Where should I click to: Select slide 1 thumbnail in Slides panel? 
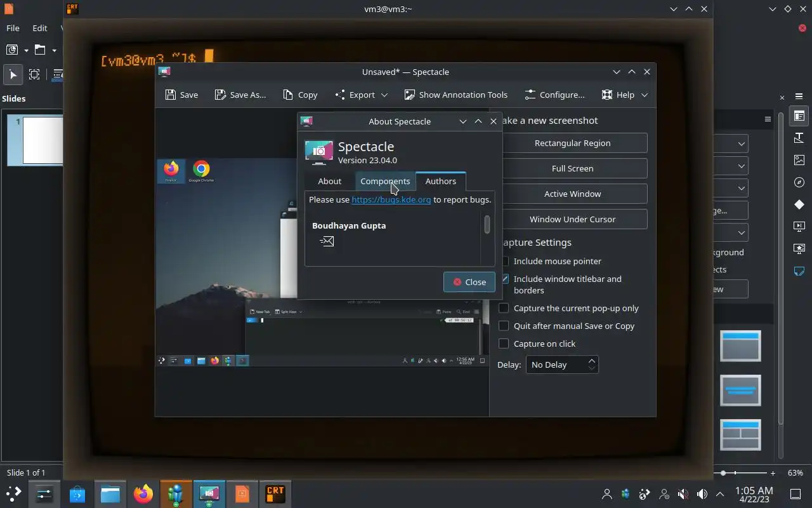[42, 140]
